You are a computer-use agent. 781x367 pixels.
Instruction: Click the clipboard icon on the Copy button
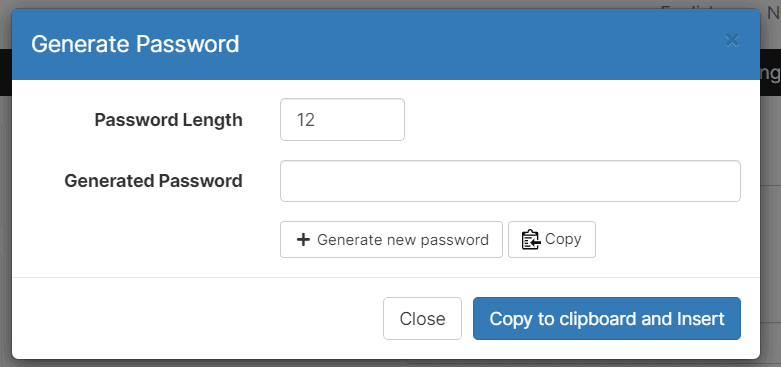click(531, 240)
